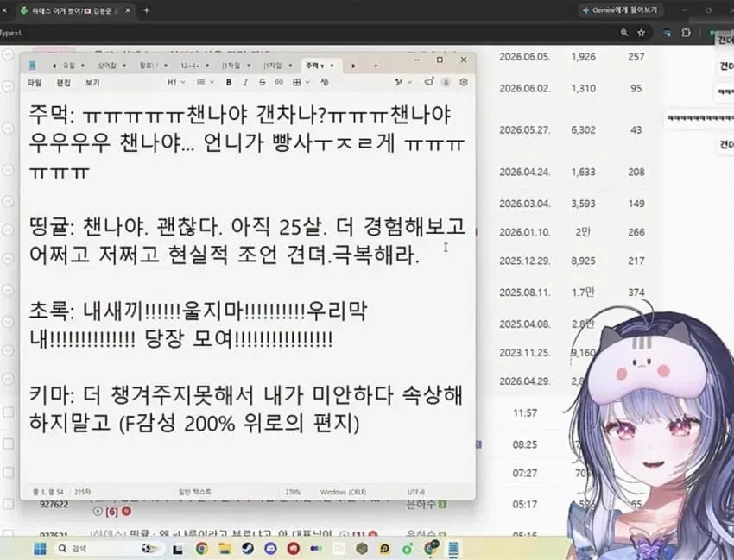Open Discord from the taskbar

coord(270,548)
